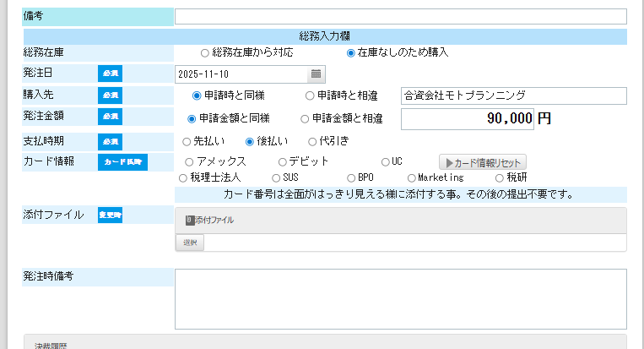Pick 代引き payment option
The width and height of the screenshot is (644, 349).
click(312, 141)
